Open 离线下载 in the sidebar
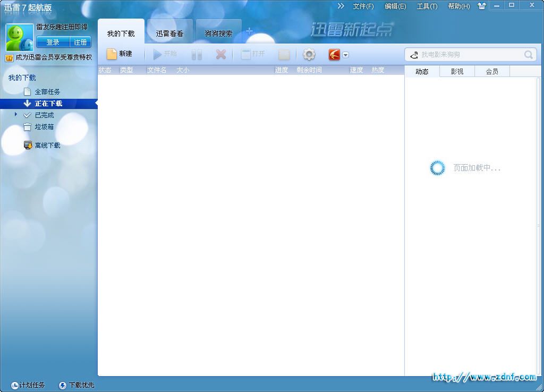 47,145
